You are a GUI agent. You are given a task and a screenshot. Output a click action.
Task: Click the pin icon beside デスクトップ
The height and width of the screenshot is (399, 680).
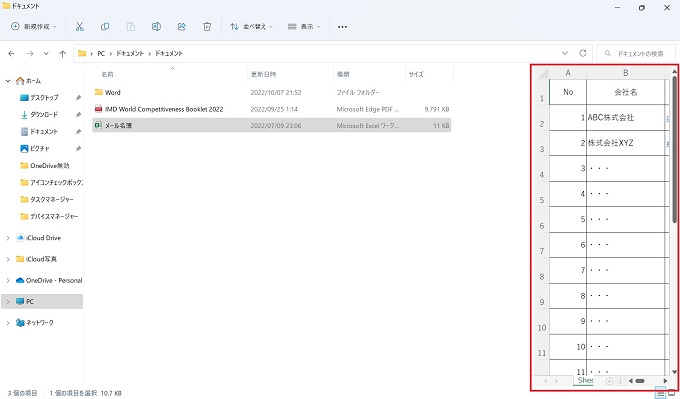78,98
